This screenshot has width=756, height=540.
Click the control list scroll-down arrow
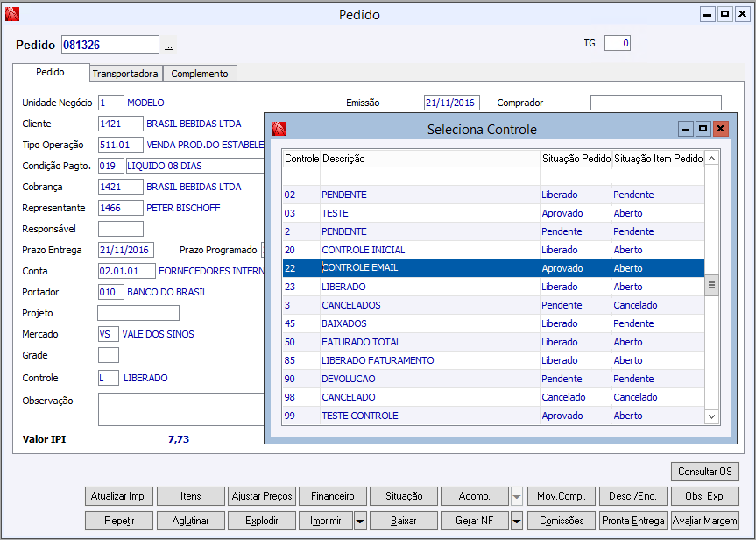click(711, 416)
